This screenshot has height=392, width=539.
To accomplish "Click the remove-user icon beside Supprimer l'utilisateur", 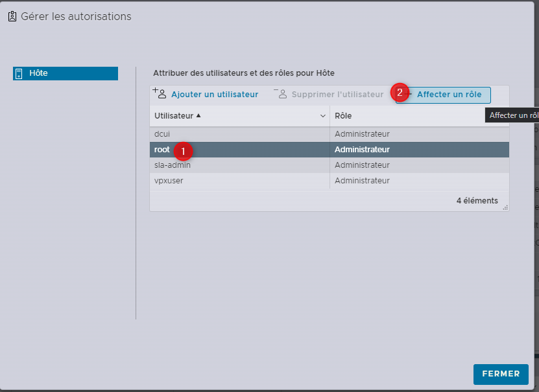I will click(280, 93).
